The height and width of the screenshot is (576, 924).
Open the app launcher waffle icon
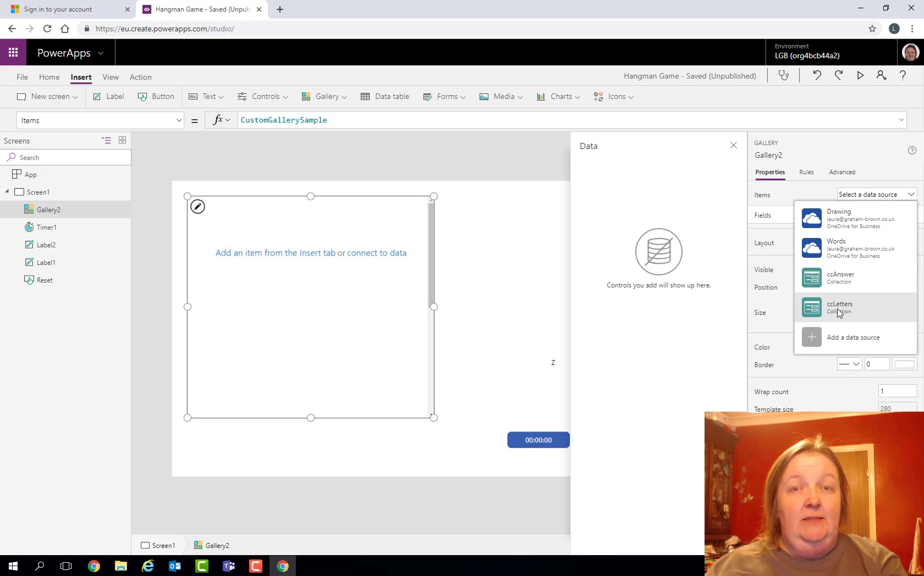click(x=13, y=53)
